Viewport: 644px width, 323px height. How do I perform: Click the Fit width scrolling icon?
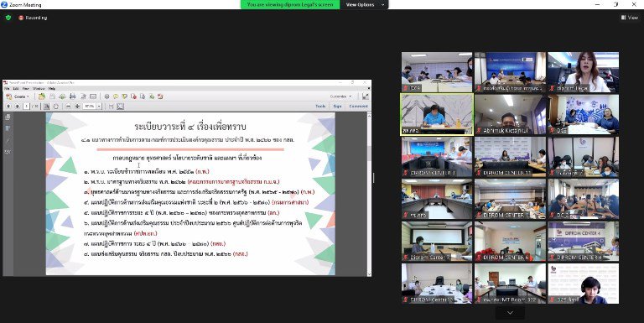111,106
